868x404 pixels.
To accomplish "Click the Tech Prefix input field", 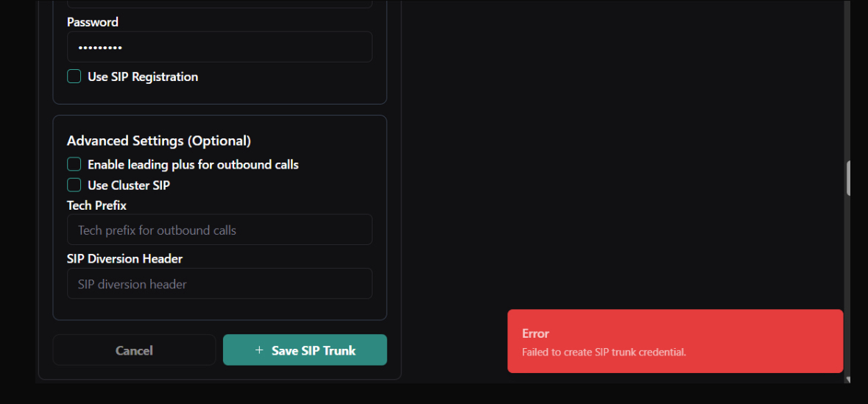I will (219, 230).
